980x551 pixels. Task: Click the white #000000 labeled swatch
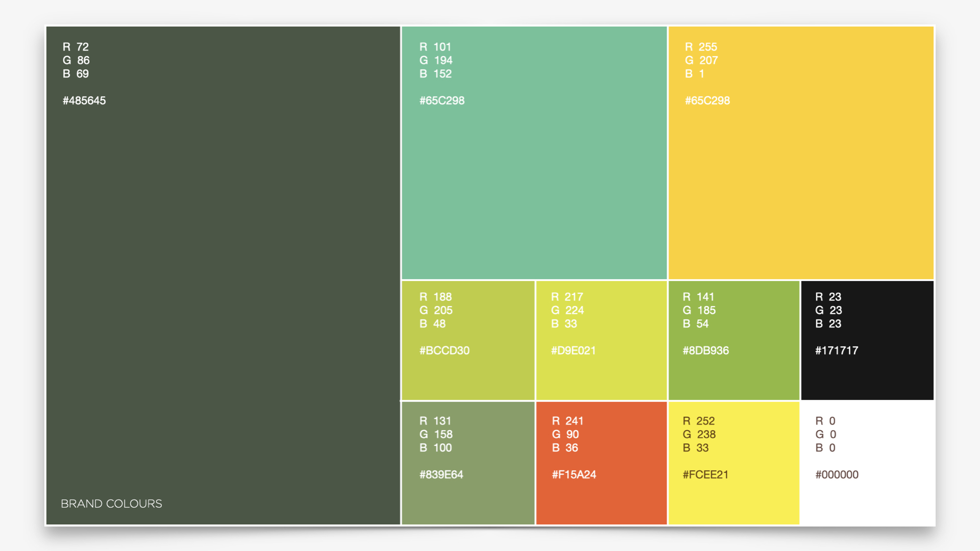click(x=867, y=497)
